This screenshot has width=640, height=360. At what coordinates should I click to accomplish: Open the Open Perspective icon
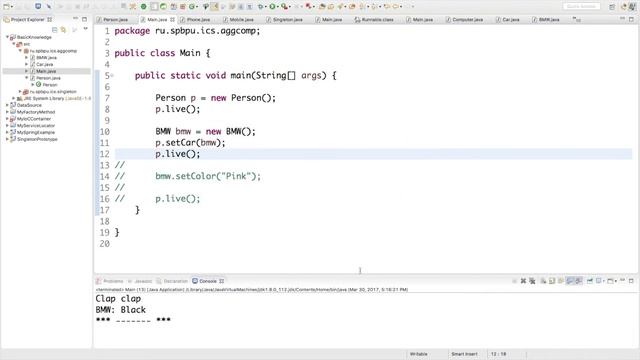pos(612,7)
